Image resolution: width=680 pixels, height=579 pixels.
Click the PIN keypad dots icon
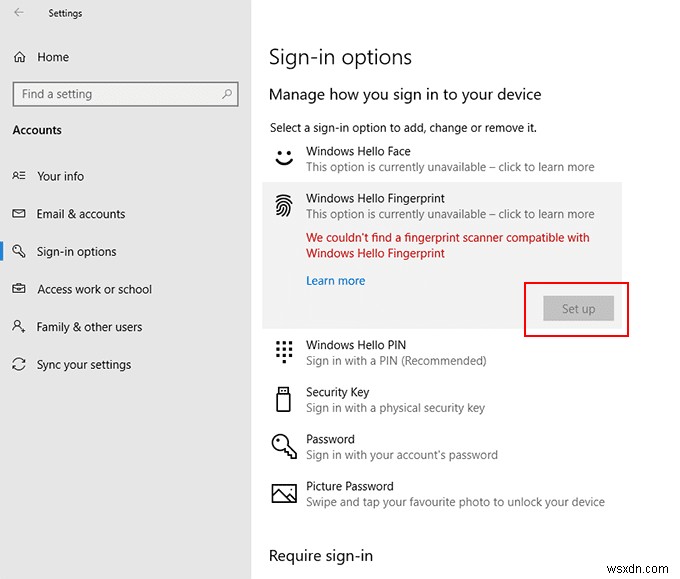tap(284, 351)
